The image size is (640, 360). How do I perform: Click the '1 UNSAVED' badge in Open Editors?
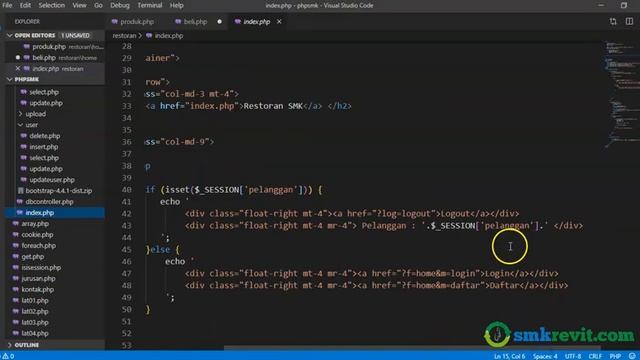[76, 36]
